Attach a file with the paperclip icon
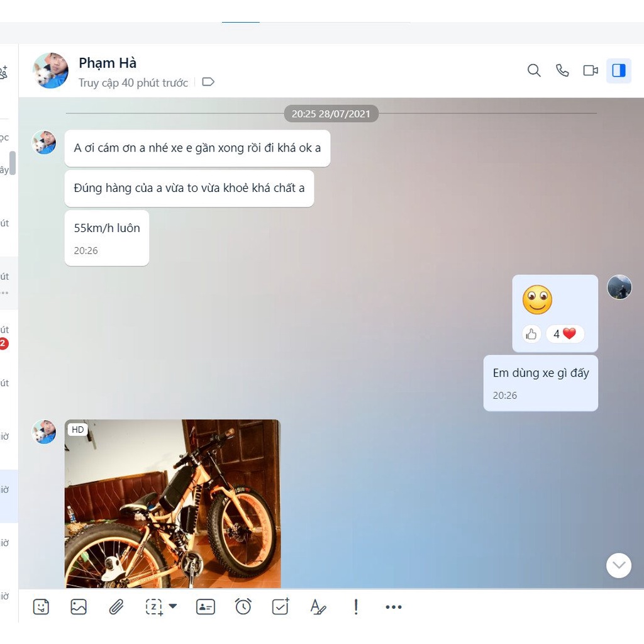Image resolution: width=644 pixels, height=644 pixels. tap(116, 607)
